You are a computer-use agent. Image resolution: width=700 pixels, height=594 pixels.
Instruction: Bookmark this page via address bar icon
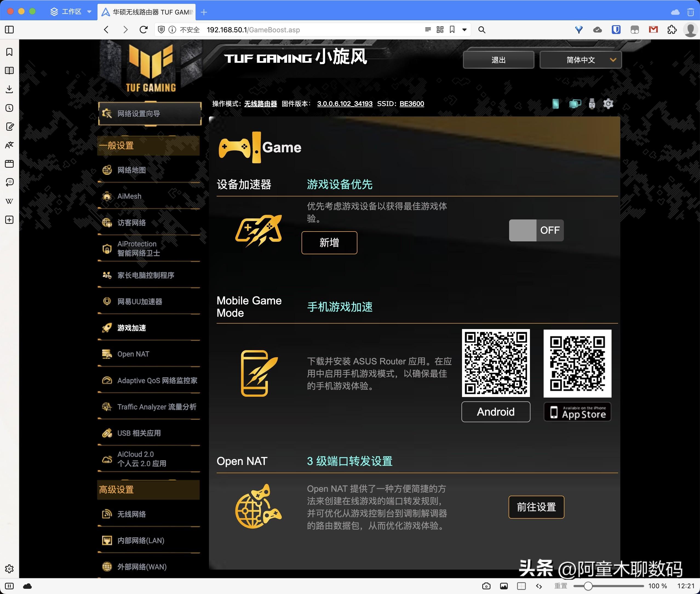click(452, 30)
